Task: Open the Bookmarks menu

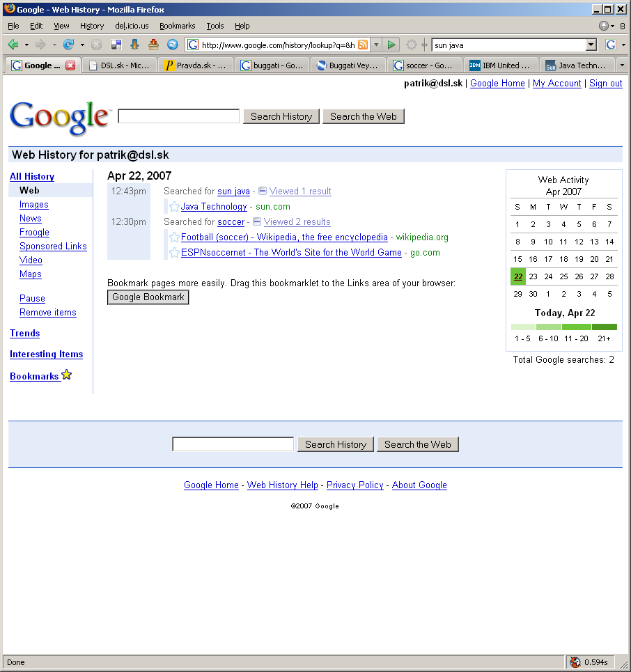Action: (x=177, y=26)
